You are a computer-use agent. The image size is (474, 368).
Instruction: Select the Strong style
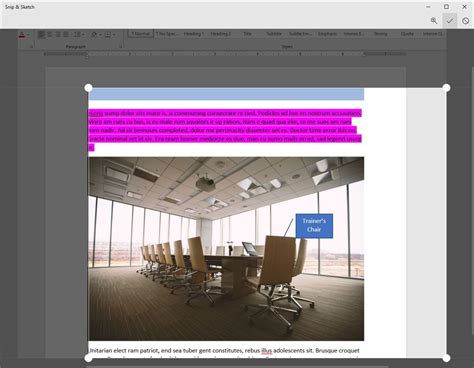[x=380, y=34]
